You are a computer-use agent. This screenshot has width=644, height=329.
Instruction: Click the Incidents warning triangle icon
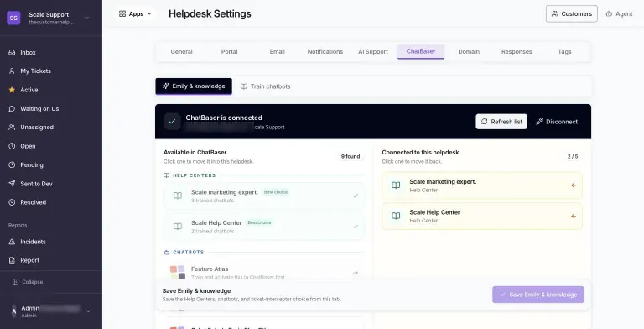click(12, 242)
